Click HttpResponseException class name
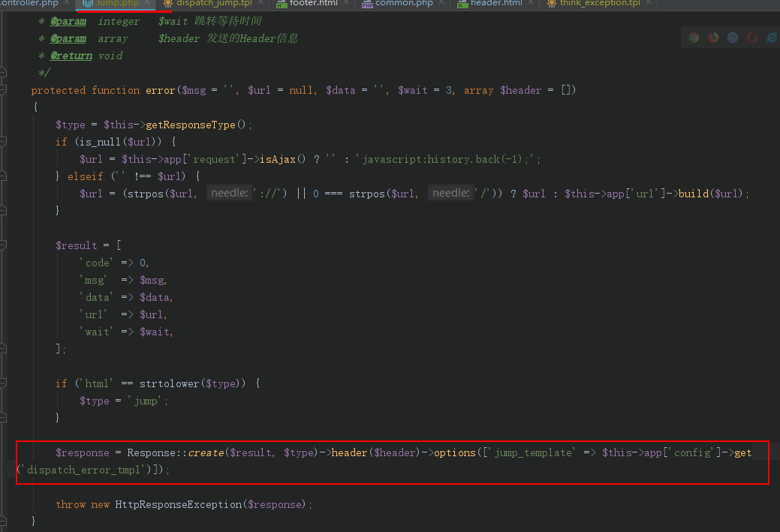 coord(179,504)
